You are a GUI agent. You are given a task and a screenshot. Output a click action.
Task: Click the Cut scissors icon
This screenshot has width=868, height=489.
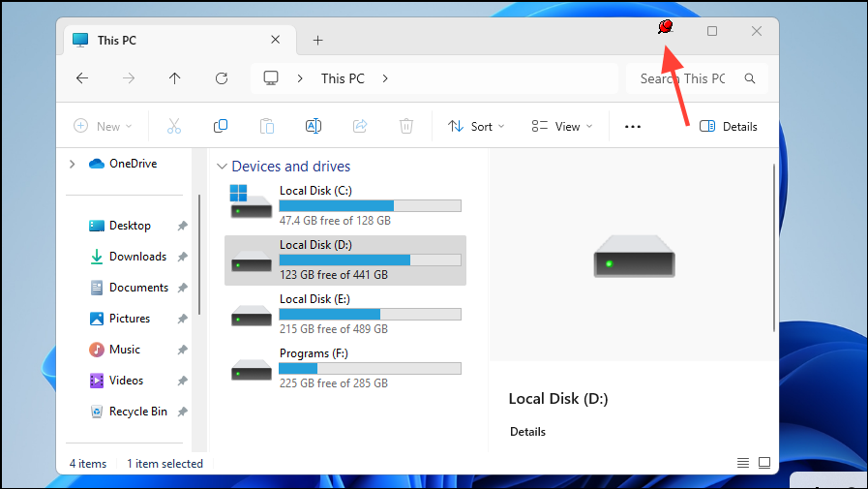pyautogui.click(x=174, y=126)
